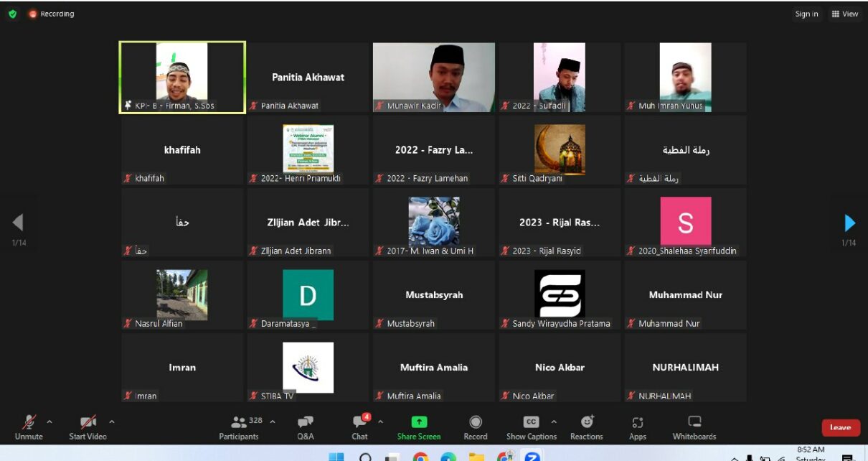Leave the meeting
Viewport: 868px width, 461px height.
click(x=840, y=427)
